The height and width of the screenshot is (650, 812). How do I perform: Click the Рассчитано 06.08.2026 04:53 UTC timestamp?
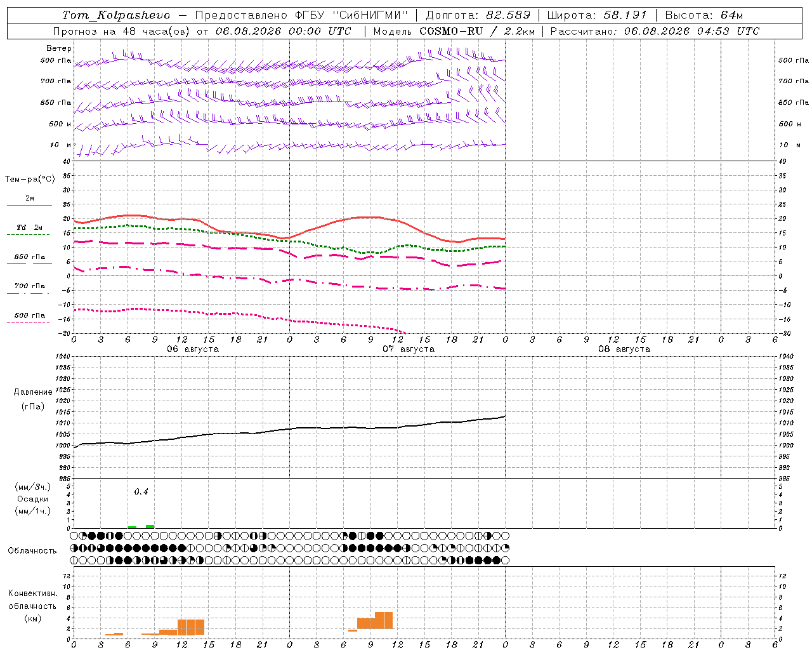coord(654,31)
